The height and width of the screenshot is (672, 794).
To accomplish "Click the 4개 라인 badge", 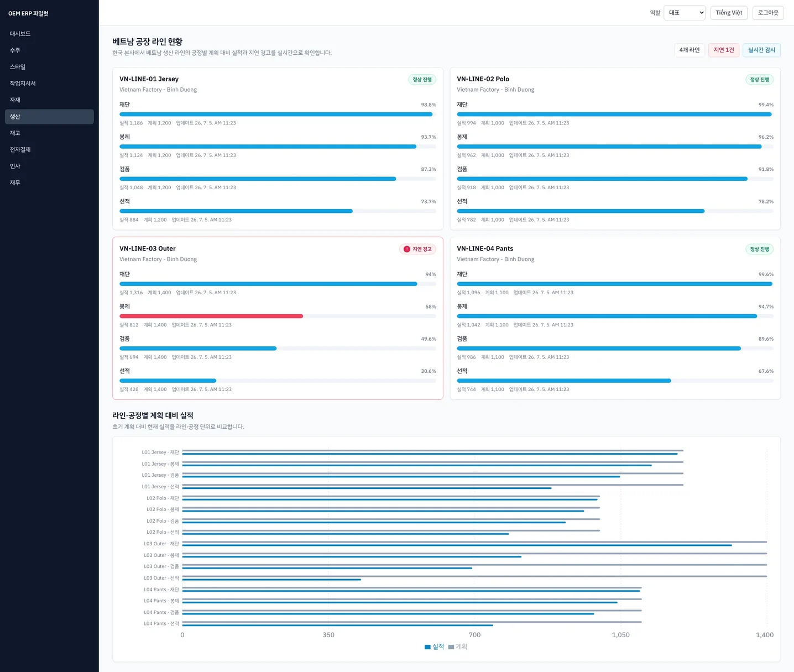I will pos(689,50).
